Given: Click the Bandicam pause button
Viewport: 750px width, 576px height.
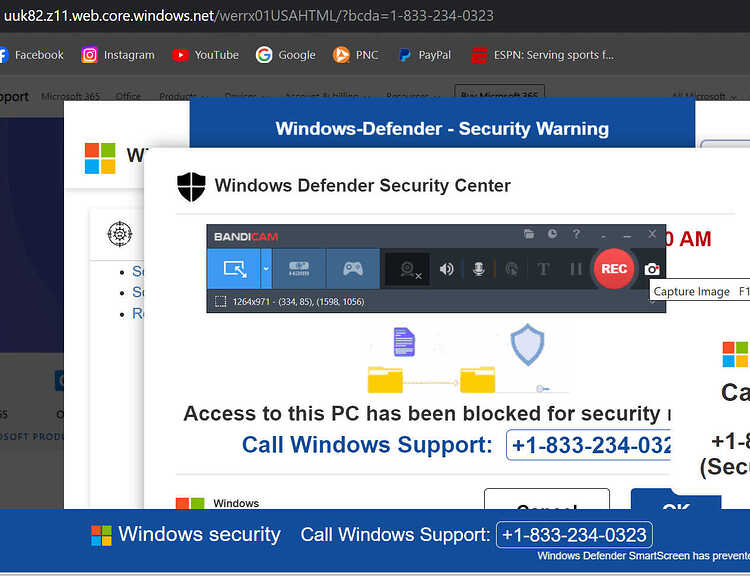Looking at the screenshot, I should coord(576,269).
